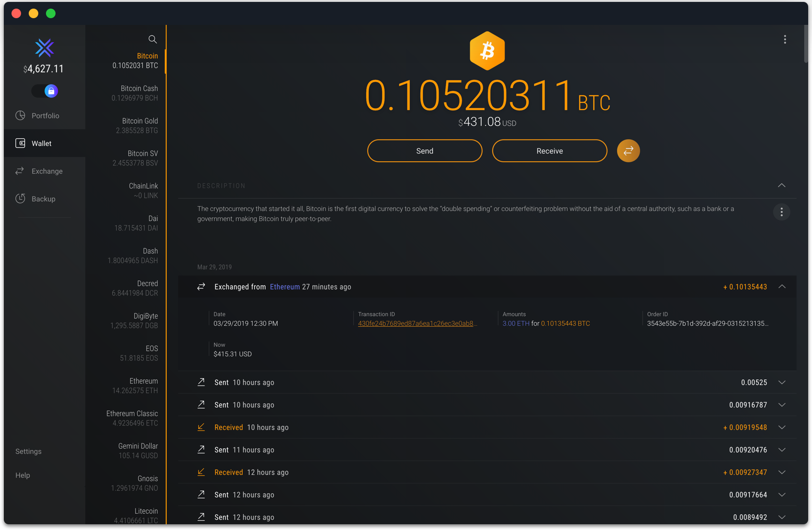The height and width of the screenshot is (530, 812).
Task: Open the Exchange section
Action: tap(47, 171)
